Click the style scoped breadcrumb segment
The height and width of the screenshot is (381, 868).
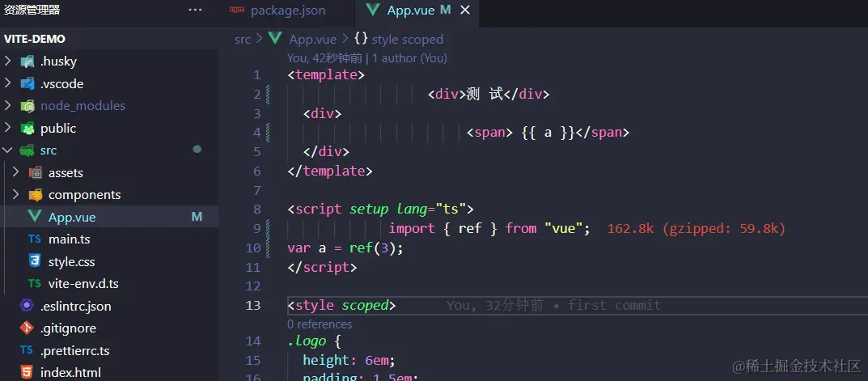408,40
